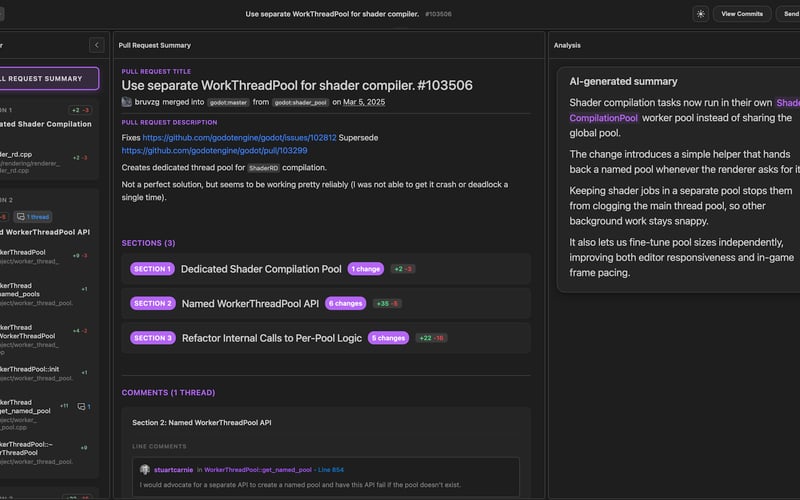
Task: Click Section 2: Named WorkerThreadPool API comment header
Action: point(202,422)
